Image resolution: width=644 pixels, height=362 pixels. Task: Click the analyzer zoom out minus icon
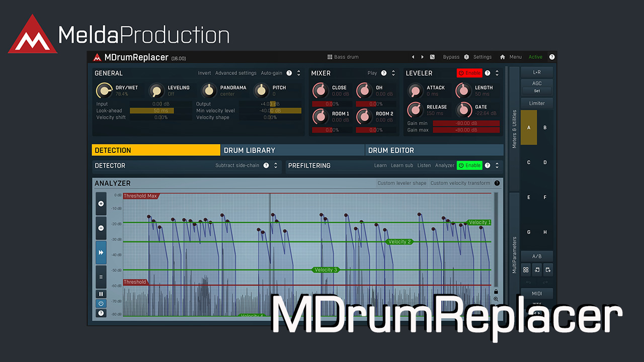click(x=101, y=228)
